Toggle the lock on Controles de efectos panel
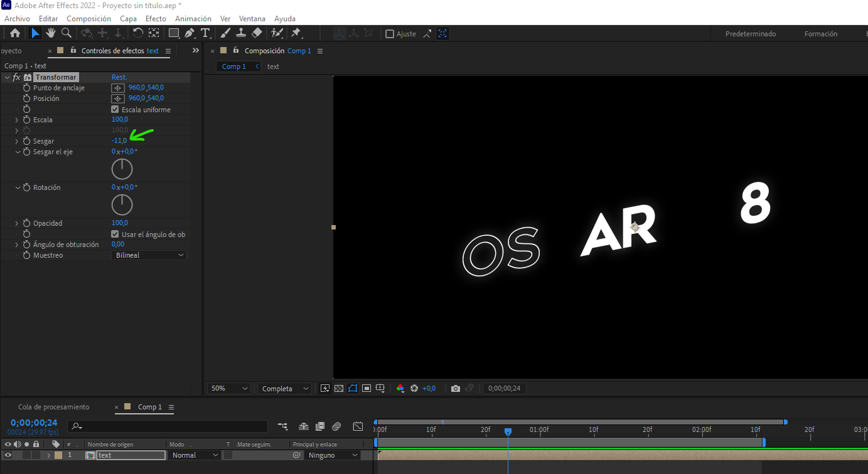 (x=73, y=50)
